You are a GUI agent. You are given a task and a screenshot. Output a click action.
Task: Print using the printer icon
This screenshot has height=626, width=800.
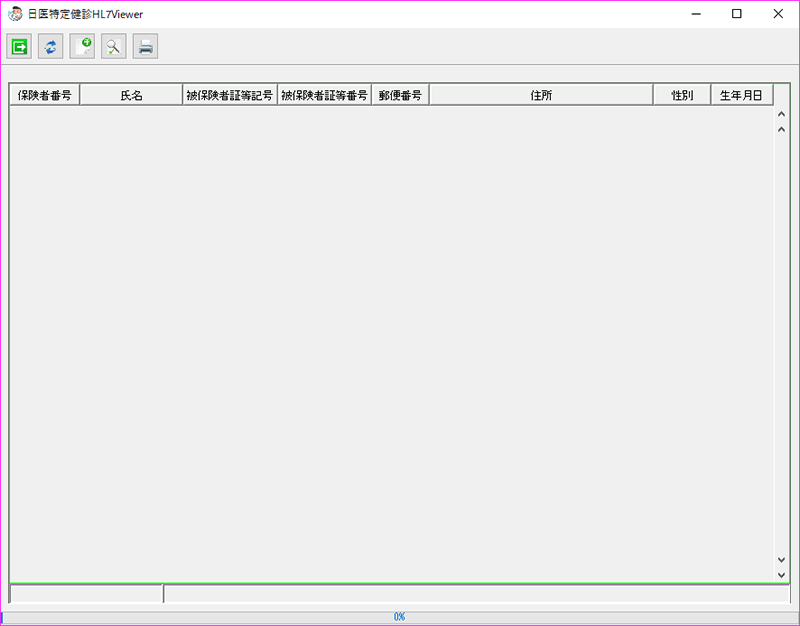coord(145,46)
